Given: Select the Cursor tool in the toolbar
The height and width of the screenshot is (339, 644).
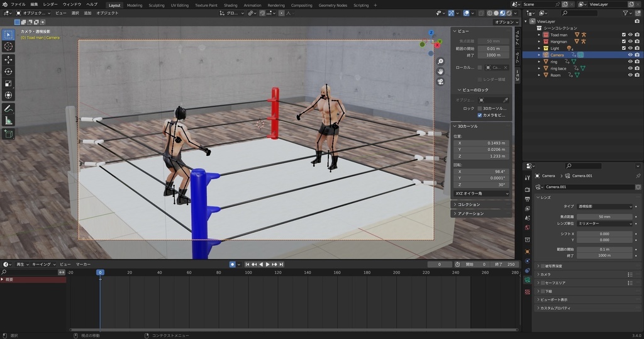Looking at the screenshot, I should pyautogui.click(x=8, y=47).
